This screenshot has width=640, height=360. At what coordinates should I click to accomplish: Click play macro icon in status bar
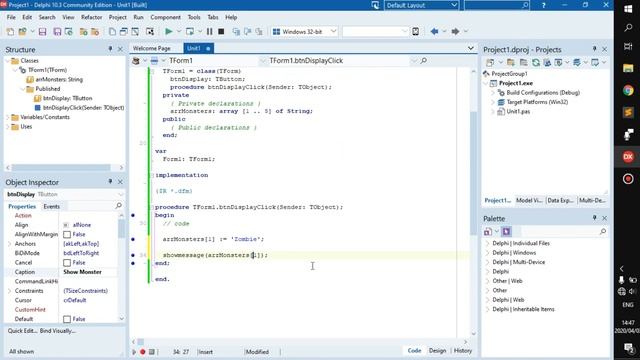pos(134,351)
